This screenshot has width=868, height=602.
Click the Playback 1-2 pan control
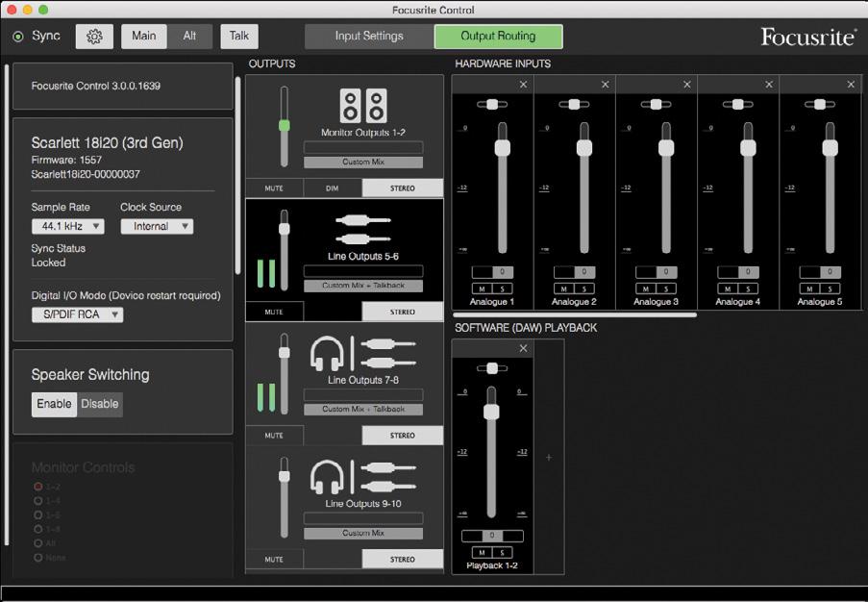click(492, 368)
